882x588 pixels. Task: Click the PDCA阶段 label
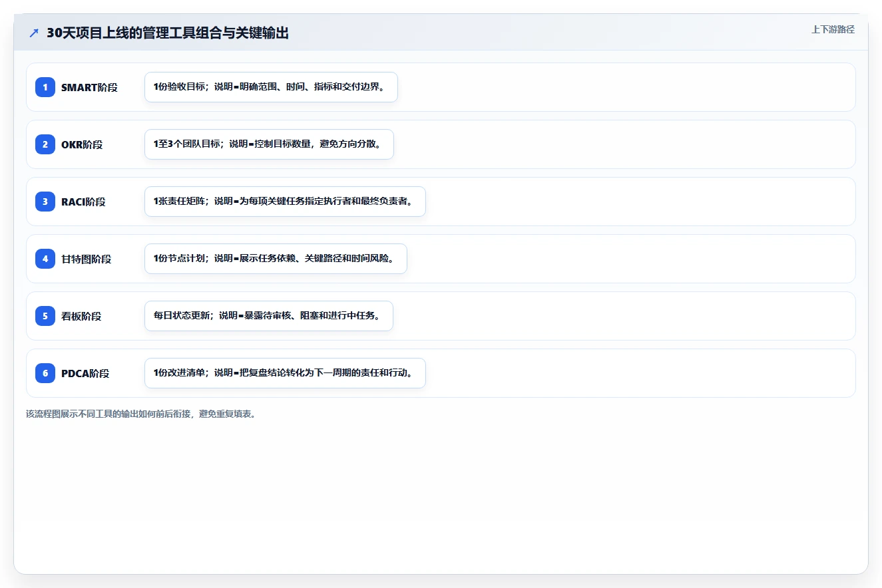[85, 373]
